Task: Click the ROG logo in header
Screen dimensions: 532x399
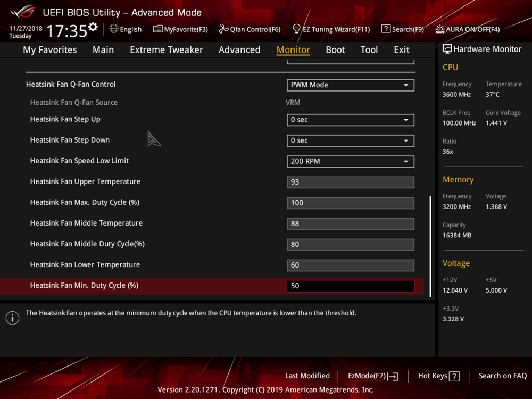Action: [x=23, y=12]
